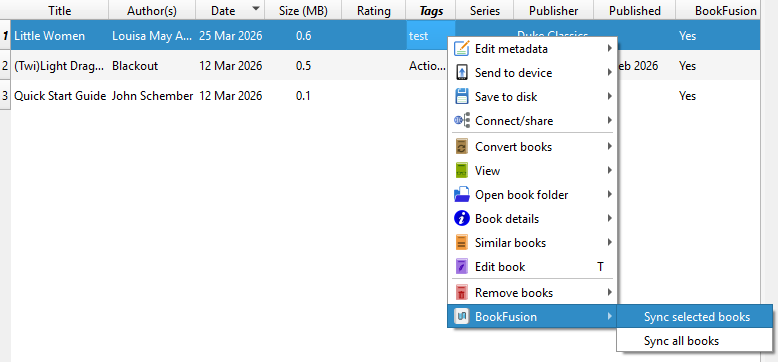Expand the Send to device submenu arrow
This screenshot has width=778, height=362.
609,72
